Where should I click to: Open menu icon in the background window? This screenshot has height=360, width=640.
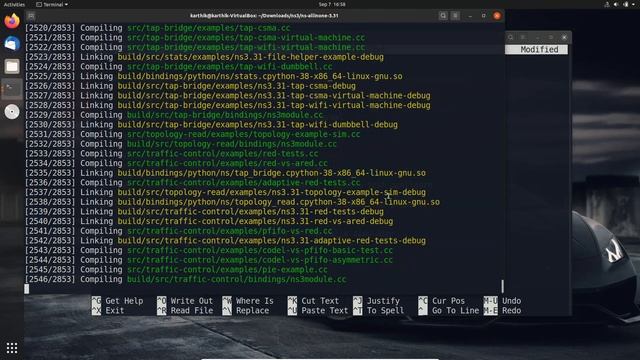pyautogui.click(x=523, y=37)
